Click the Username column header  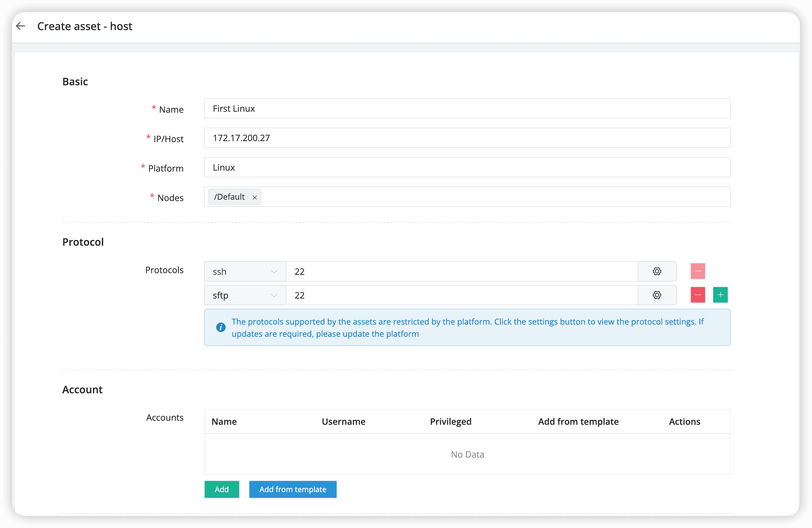point(343,421)
